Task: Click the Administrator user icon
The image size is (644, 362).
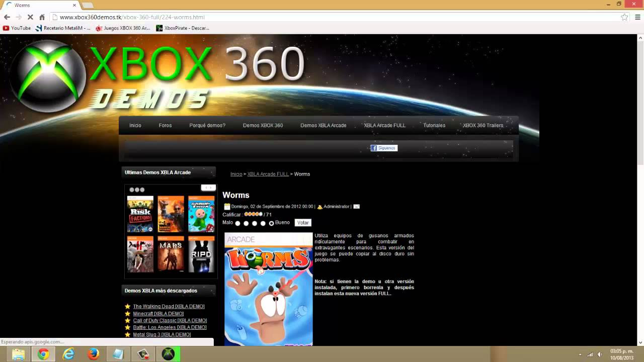Action: (319, 207)
